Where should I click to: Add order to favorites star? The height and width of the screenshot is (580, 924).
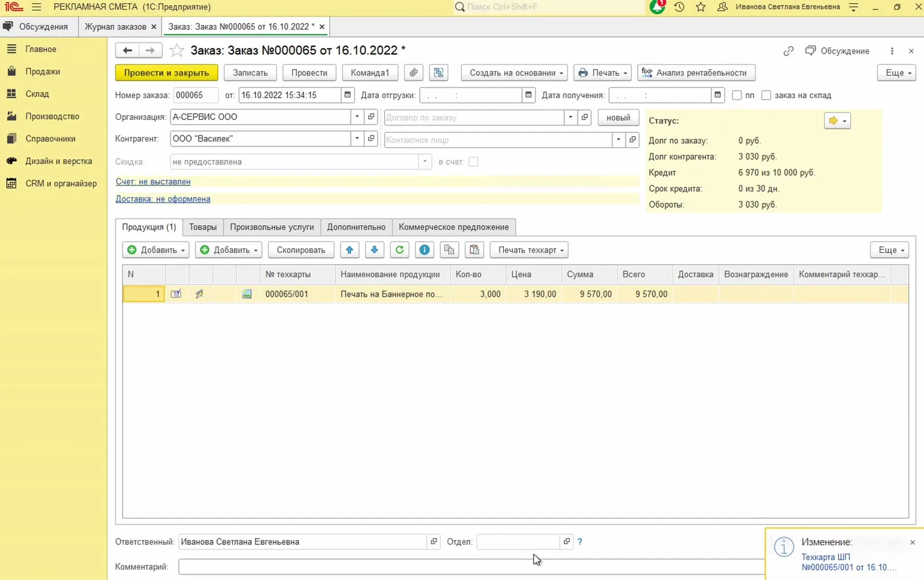(x=177, y=51)
